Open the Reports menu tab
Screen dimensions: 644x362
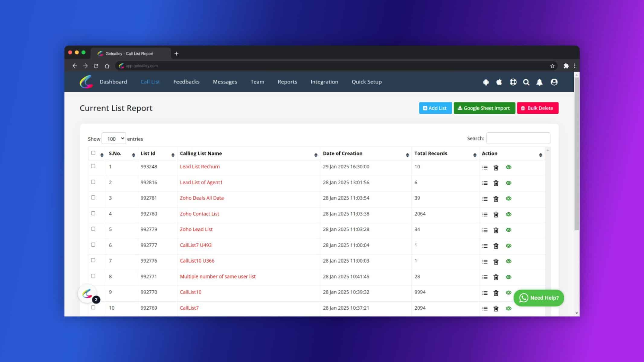tap(287, 82)
